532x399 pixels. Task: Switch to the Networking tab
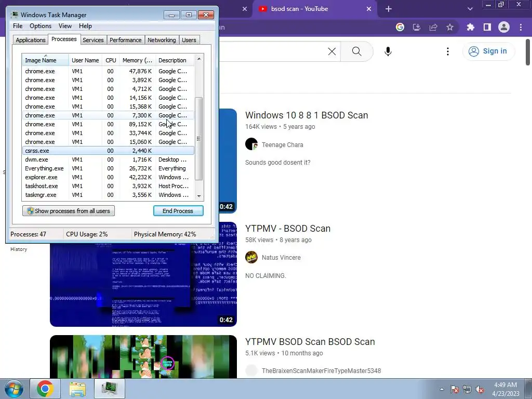[x=162, y=40]
